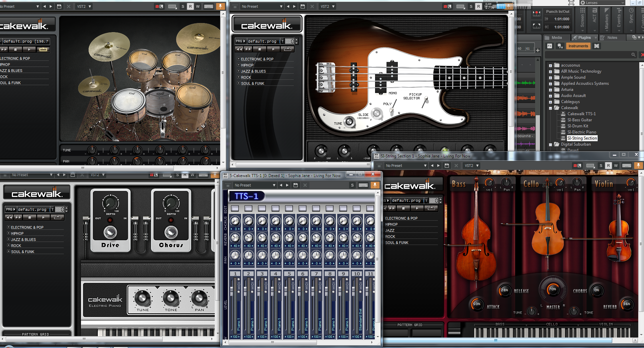Open virtual keyboard in String Section window
This screenshot has height=348, width=644.
[626, 166]
